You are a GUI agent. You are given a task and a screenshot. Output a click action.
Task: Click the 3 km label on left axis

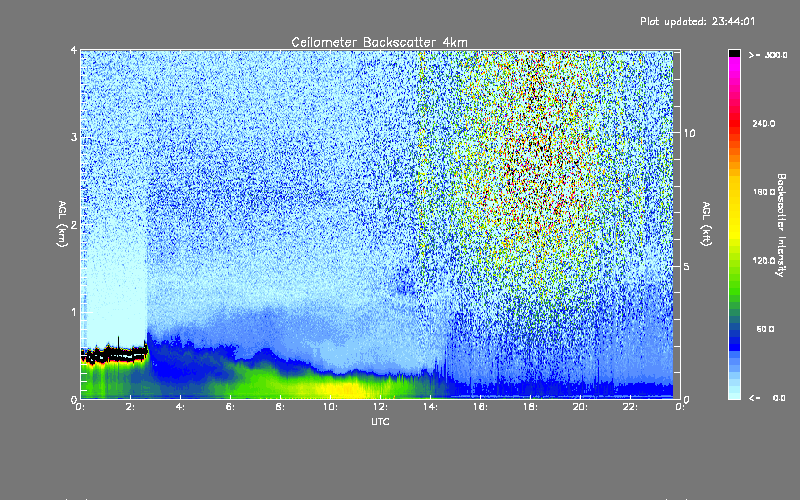tap(74, 137)
